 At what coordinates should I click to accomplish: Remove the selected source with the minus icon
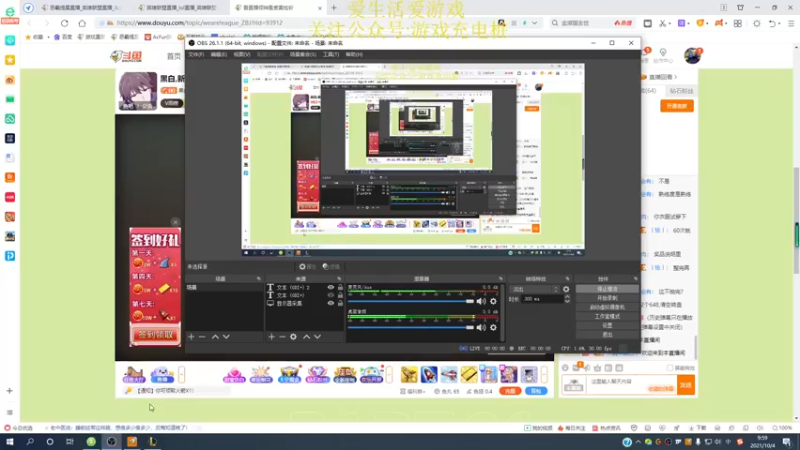pos(282,337)
